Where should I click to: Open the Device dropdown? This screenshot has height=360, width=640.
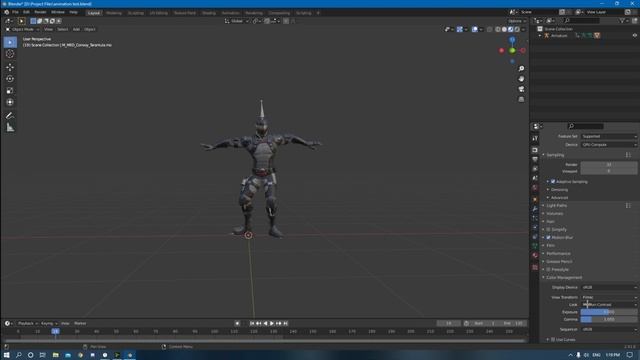pos(609,144)
